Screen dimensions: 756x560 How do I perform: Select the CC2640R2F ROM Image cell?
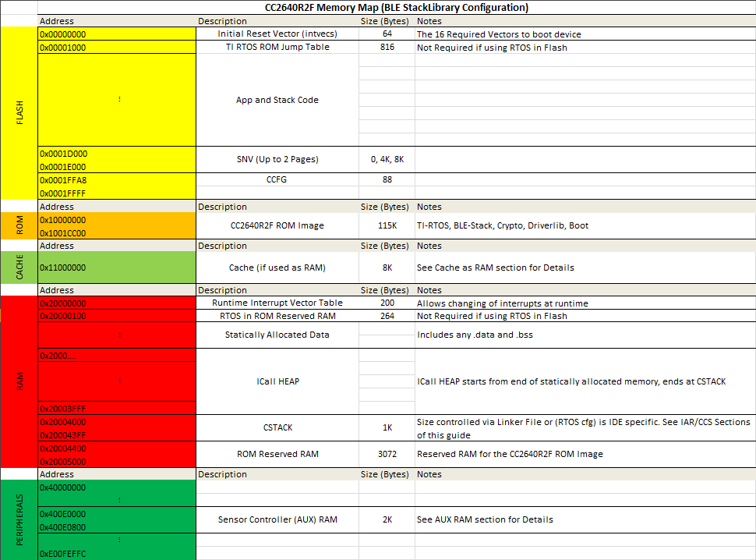tap(277, 225)
